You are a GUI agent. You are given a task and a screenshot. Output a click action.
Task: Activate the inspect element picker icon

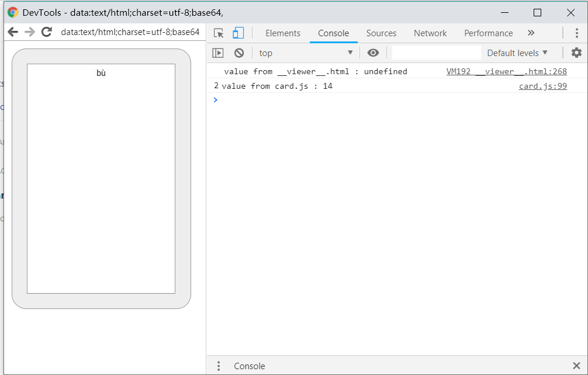point(219,33)
